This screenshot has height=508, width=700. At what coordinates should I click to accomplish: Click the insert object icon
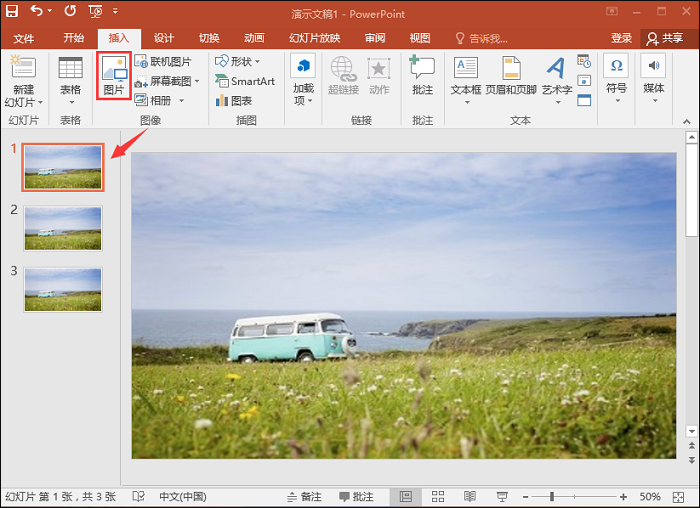[x=584, y=100]
